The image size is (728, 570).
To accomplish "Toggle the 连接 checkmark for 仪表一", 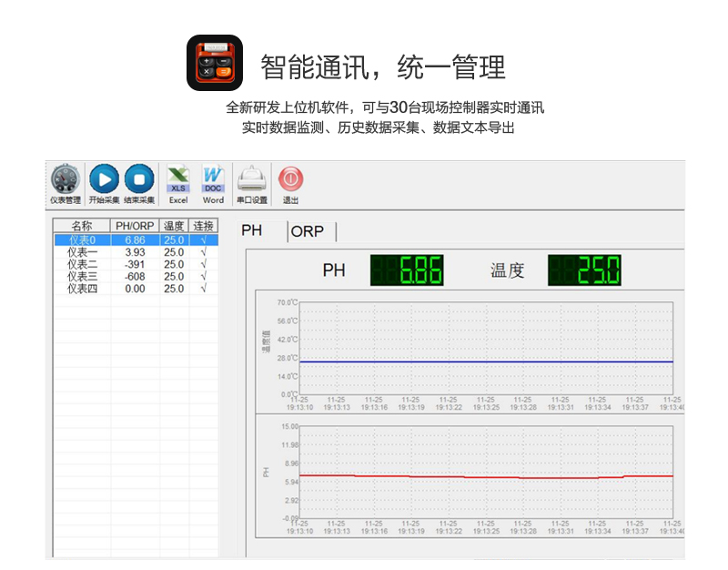I will point(203,252).
